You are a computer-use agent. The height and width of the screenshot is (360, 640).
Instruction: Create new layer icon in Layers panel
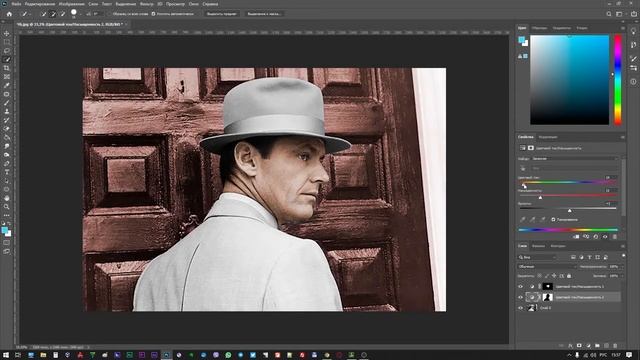[x=606, y=346]
